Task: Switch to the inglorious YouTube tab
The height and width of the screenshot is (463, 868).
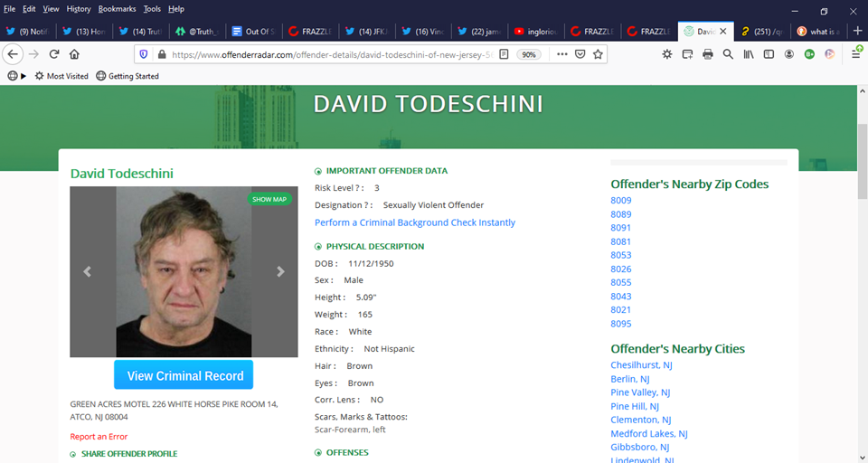Action: 537,32
